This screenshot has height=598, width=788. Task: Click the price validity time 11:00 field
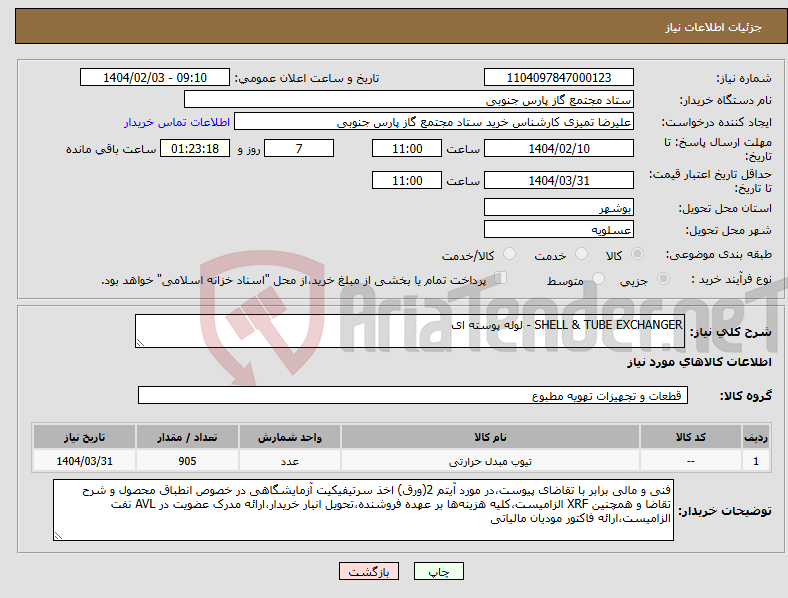click(407, 180)
